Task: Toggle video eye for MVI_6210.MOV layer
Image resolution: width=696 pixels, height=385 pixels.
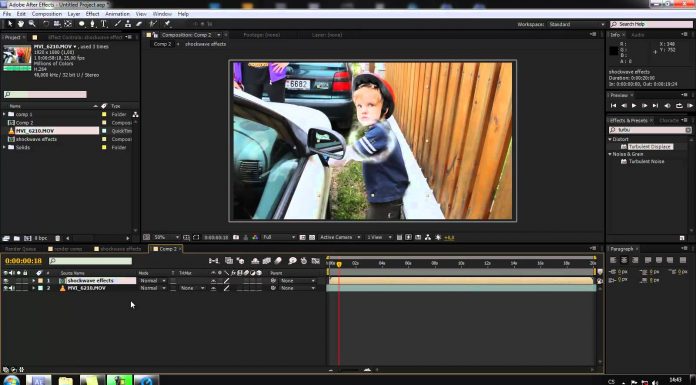Action: (6, 288)
